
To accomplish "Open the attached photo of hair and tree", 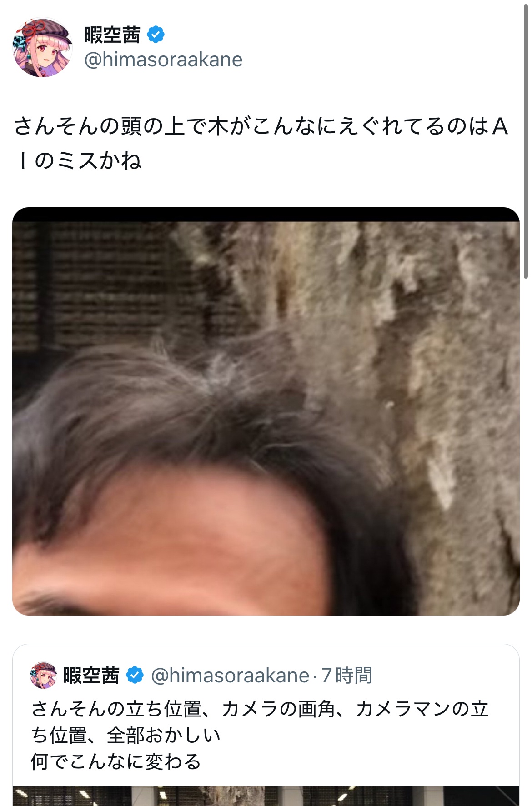I will [x=266, y=411].
